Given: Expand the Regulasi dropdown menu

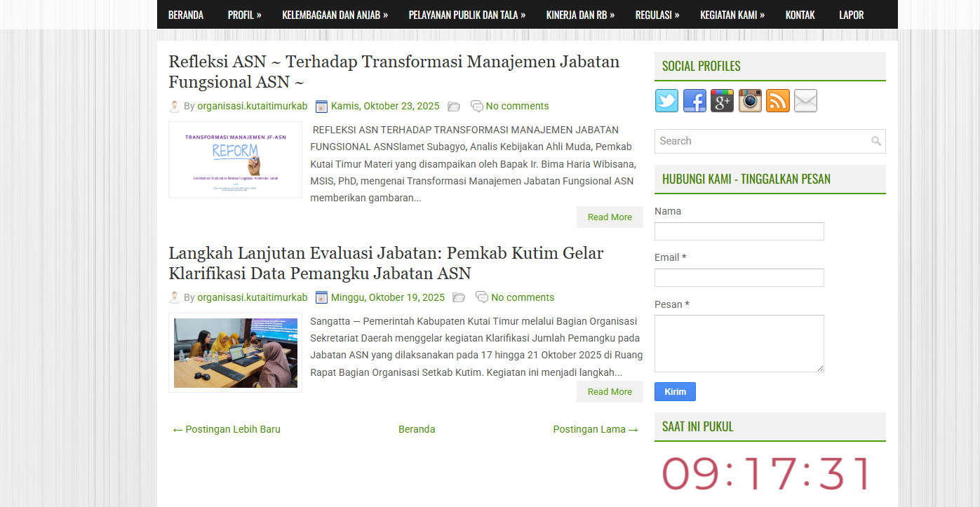Looking at the screenshot, I should tap(657, 15).
